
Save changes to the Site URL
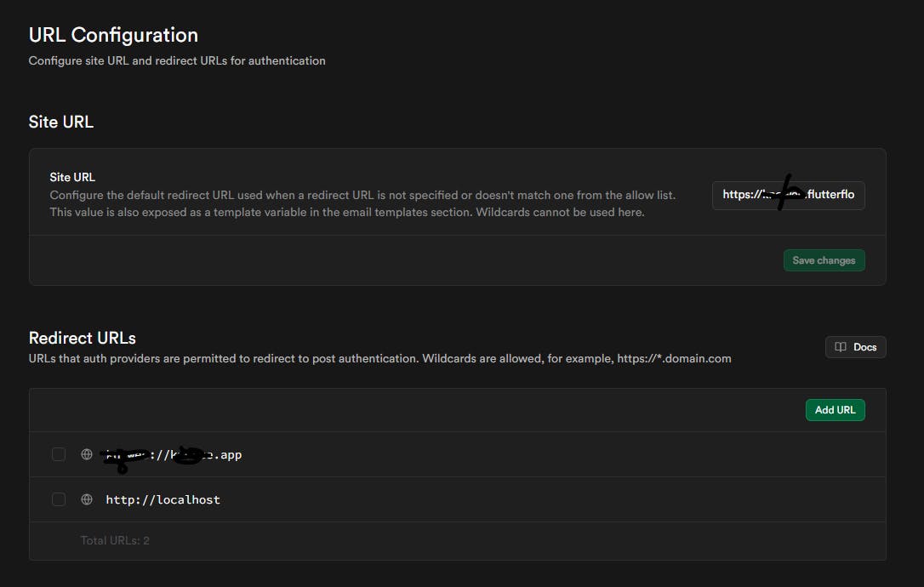(x=824, y=260)
